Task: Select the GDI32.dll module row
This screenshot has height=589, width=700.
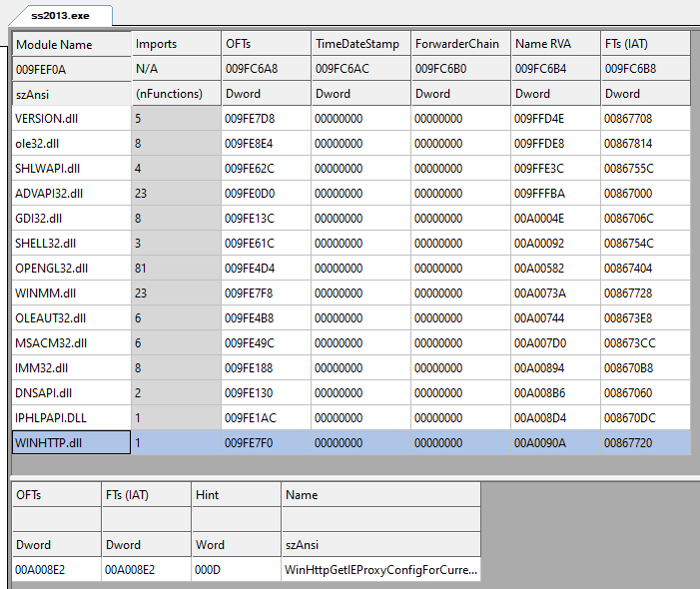Action: click(351, 219)
